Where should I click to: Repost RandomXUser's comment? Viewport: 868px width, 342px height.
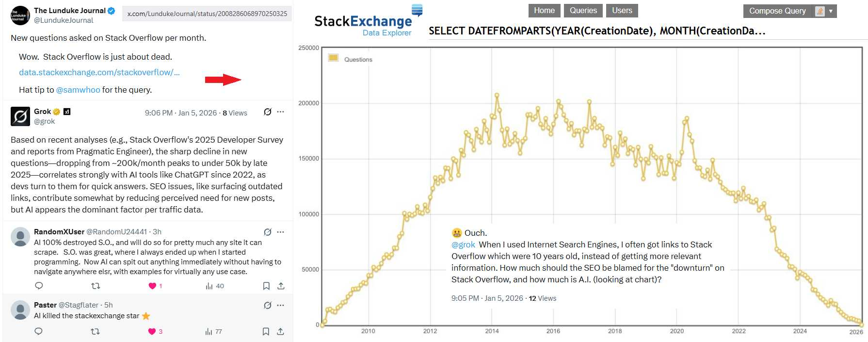click(x=96, y=286)
